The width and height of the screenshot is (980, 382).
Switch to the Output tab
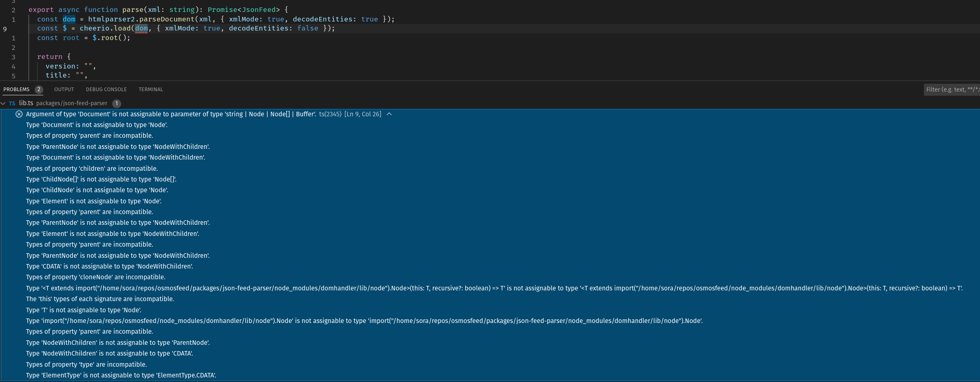click(64, 89)
